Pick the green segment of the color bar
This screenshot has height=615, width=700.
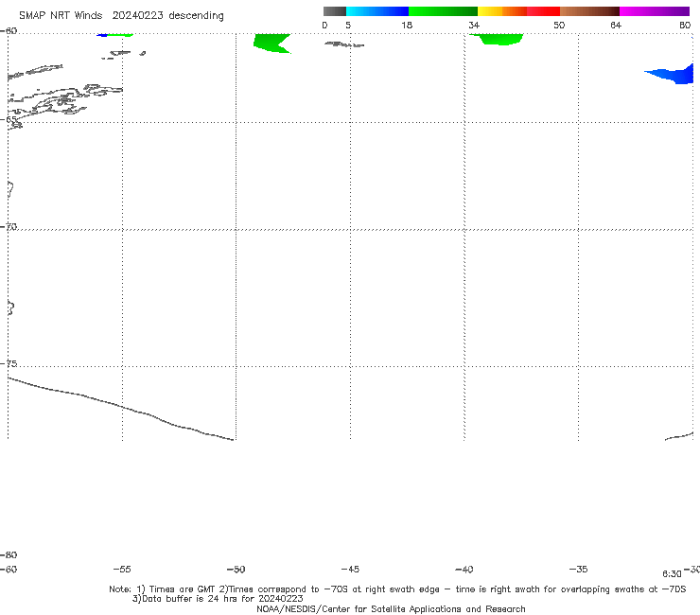[x=443, y=11]
